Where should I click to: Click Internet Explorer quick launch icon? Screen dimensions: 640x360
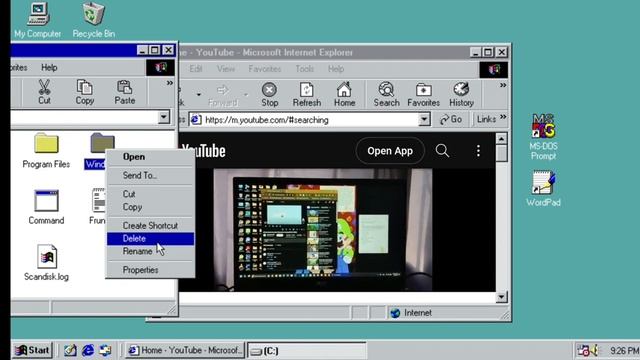pyautogui.click(x=88, y=350)
